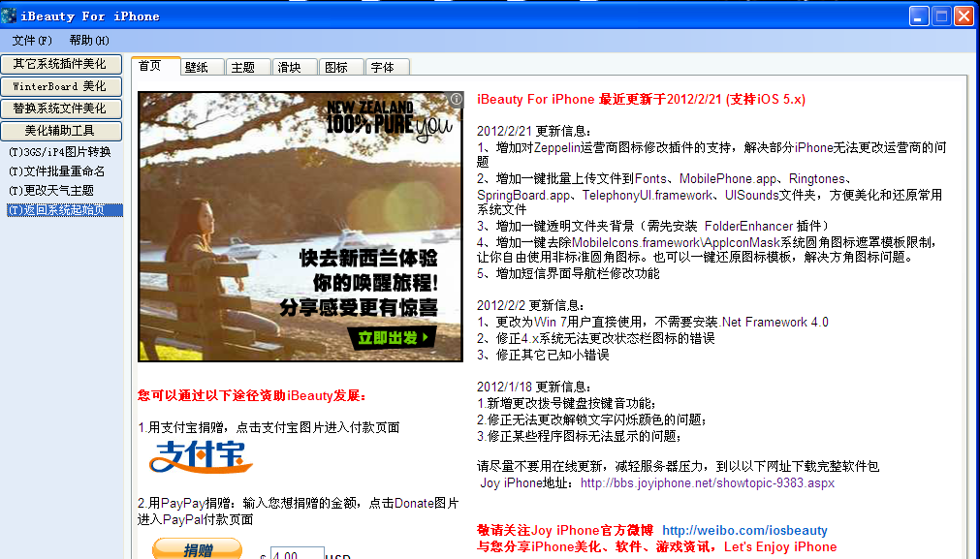Switch to the 主题 tab

[x=248, y=68]
